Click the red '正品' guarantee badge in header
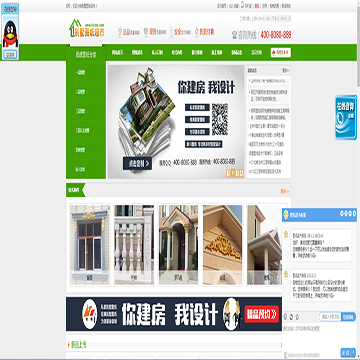The width and height of the screenshot is (360, 360). [129, 32]
